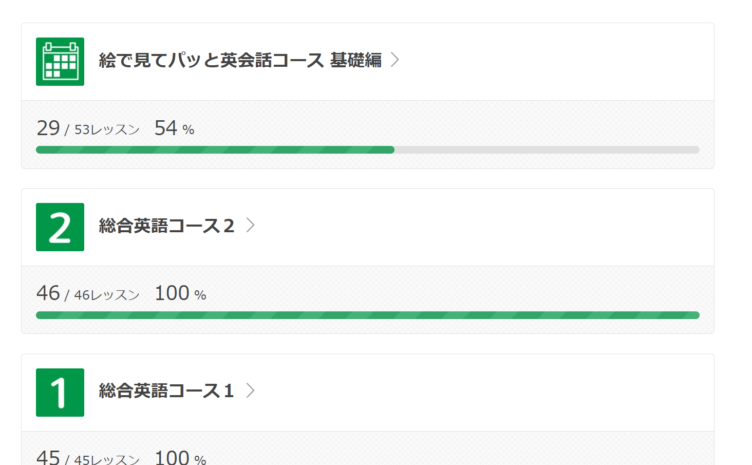Click the 100% progress bar of コース2
This screenshot has width=752, height=465.
click(x=367, y=315)
